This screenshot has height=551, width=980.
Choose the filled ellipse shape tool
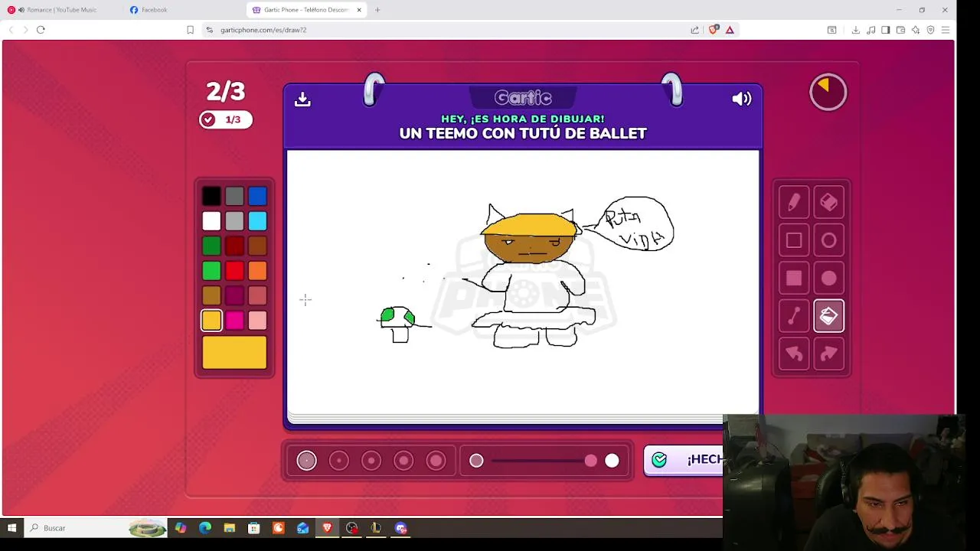pyautogui.click(x=829, y=279)
